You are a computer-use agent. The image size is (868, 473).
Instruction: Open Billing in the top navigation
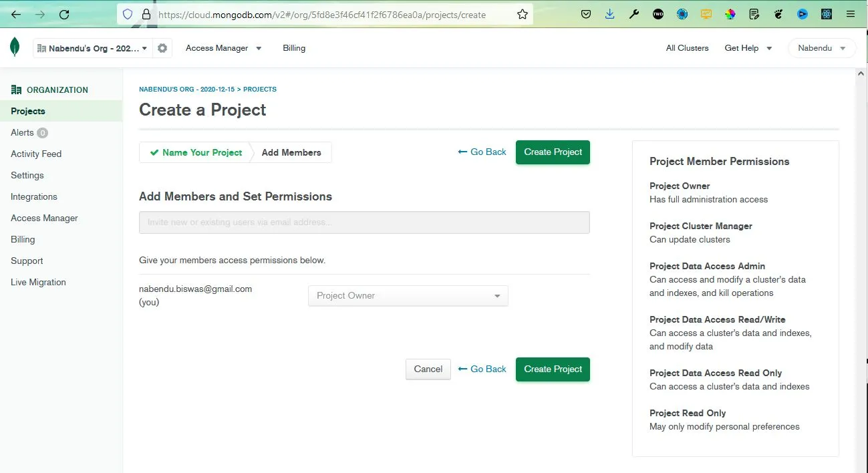pyautogui.click(x=294, y=48)
